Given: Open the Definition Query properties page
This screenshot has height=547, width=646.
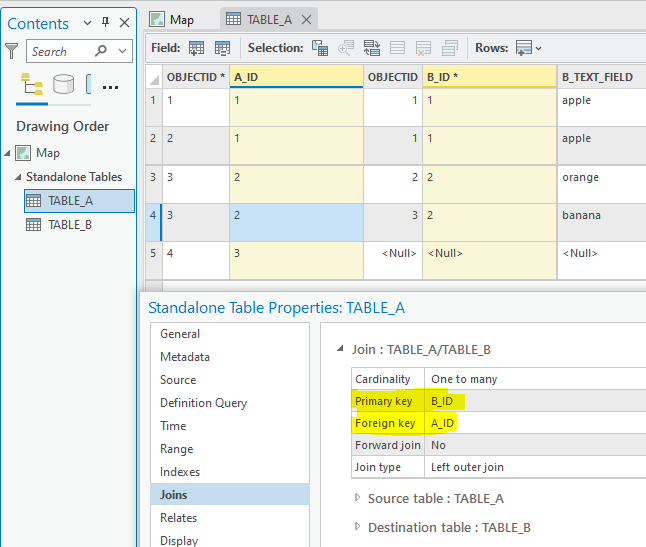Looking at the screenshot, I should (x=203, y=403).
